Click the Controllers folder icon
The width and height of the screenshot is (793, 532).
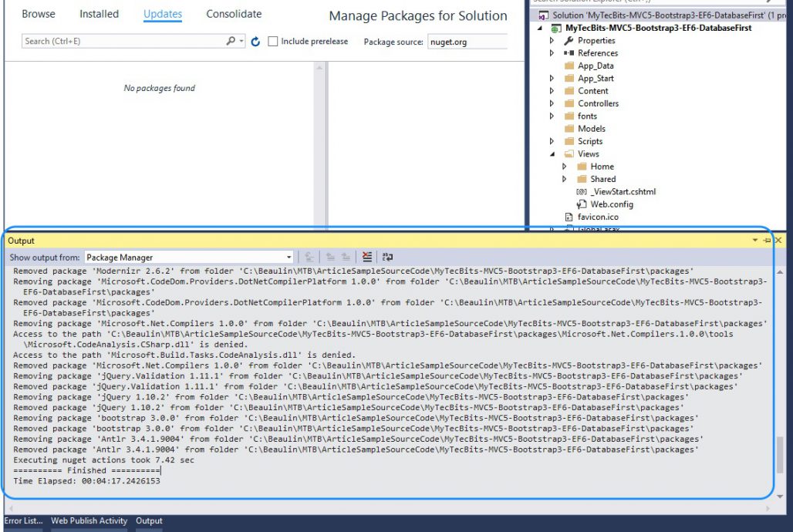tap(569, 103)
